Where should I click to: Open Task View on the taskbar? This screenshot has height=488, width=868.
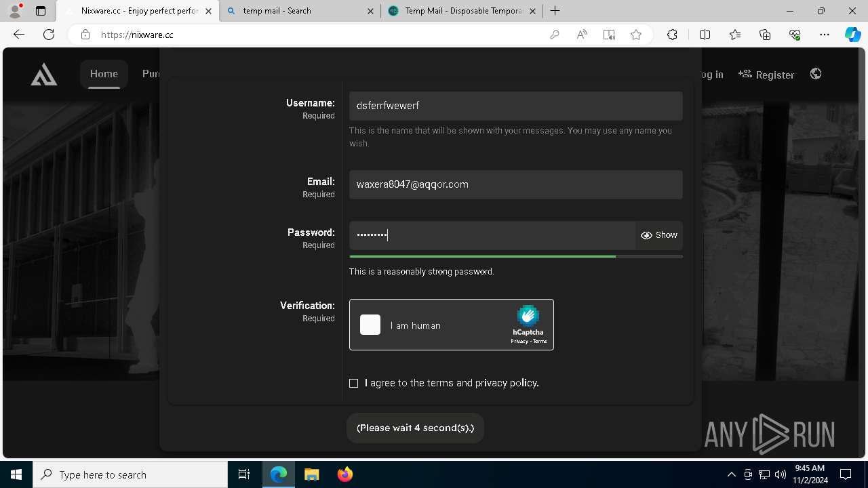[244, 474]
